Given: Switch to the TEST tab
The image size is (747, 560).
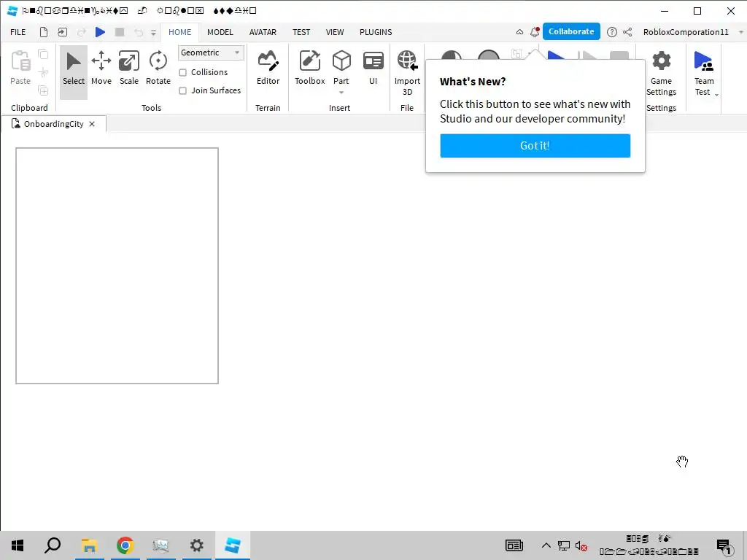Looking at the screenshot, I should coord(301,32).
